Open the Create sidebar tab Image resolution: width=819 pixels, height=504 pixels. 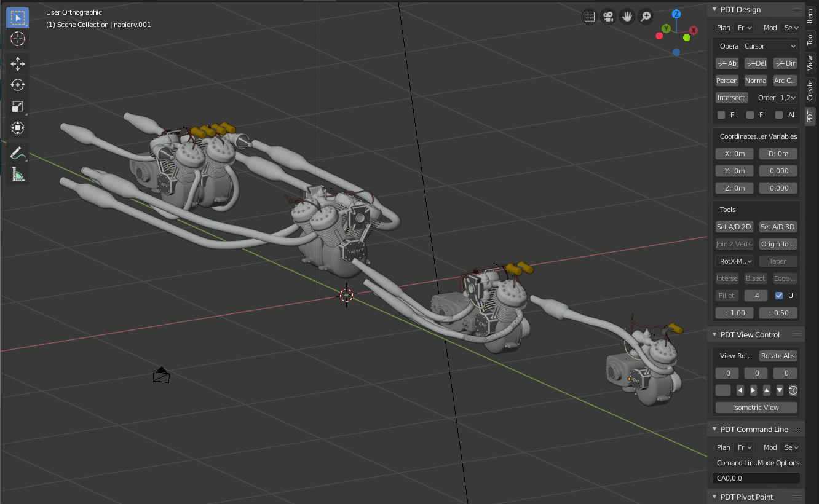coord(810,90)
